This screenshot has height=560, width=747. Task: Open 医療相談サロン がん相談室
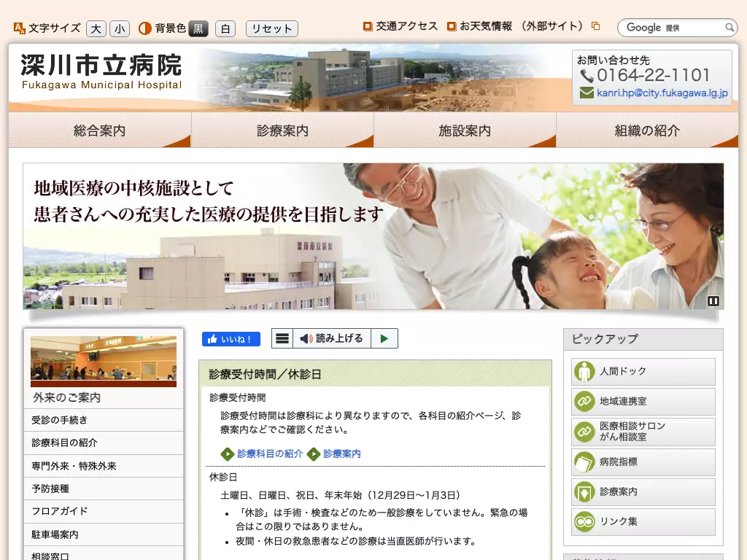tap(643, 432)
